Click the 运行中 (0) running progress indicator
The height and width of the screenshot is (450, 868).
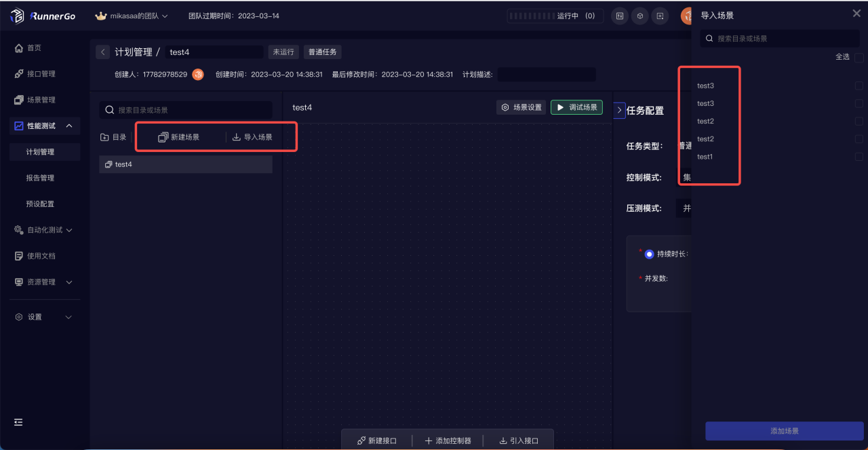(555, 16)
